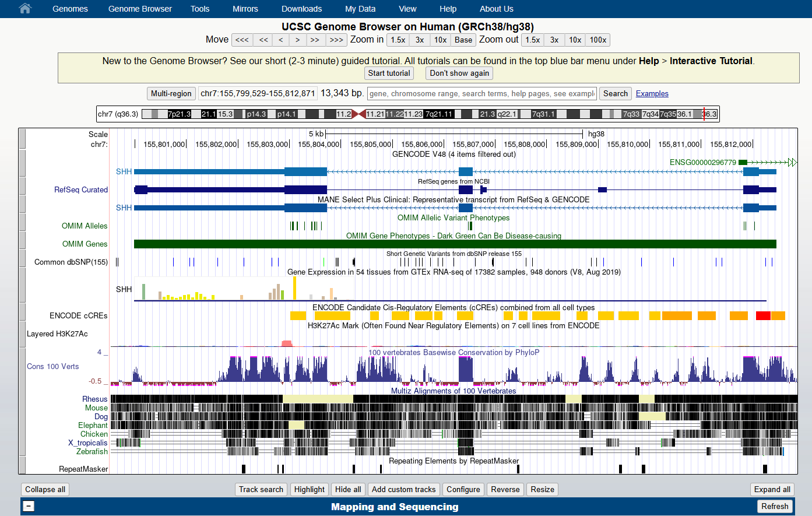Click the single left arrow move button
Screen dimensions: 812x516
point(281,40)
